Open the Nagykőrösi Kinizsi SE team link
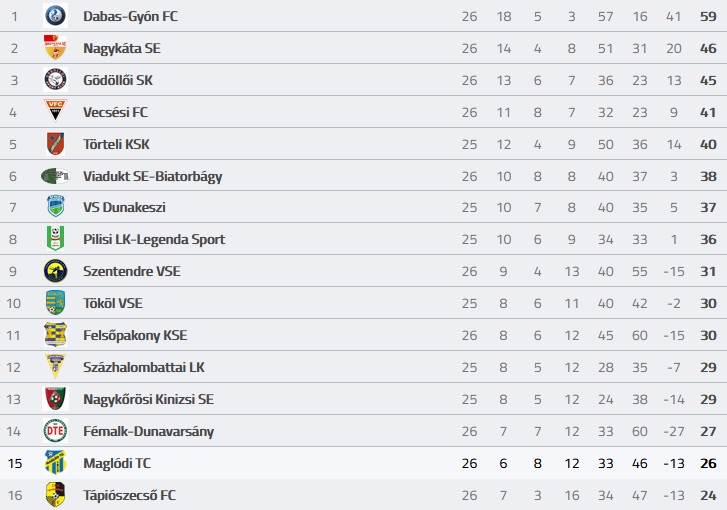Image resolution: width=727 pixels, height=510 pixels. coord(148,399)
